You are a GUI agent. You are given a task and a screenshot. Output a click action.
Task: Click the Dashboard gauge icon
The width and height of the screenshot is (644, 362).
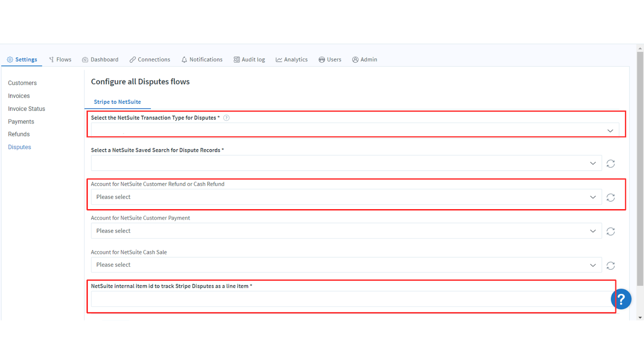click(x=85, y=60)
